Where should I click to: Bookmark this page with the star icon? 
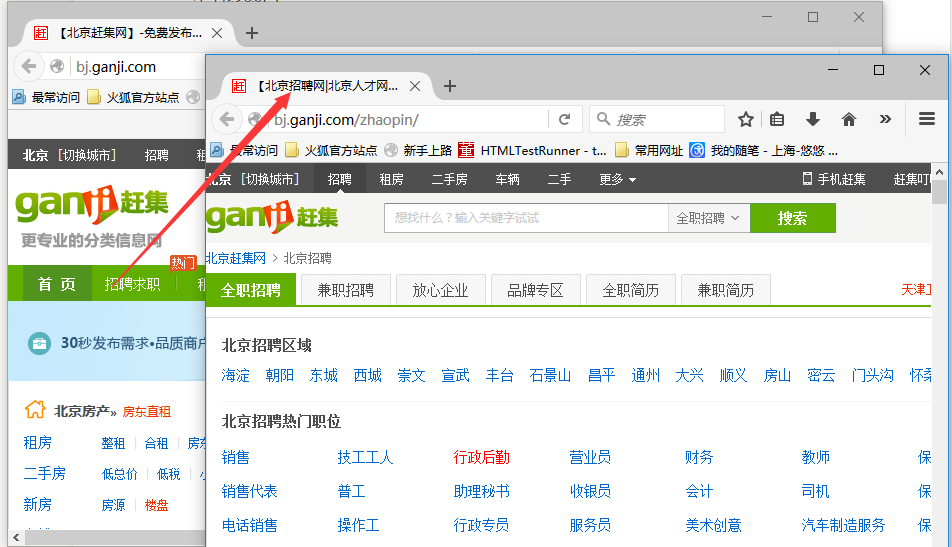[x=746, y=119]
